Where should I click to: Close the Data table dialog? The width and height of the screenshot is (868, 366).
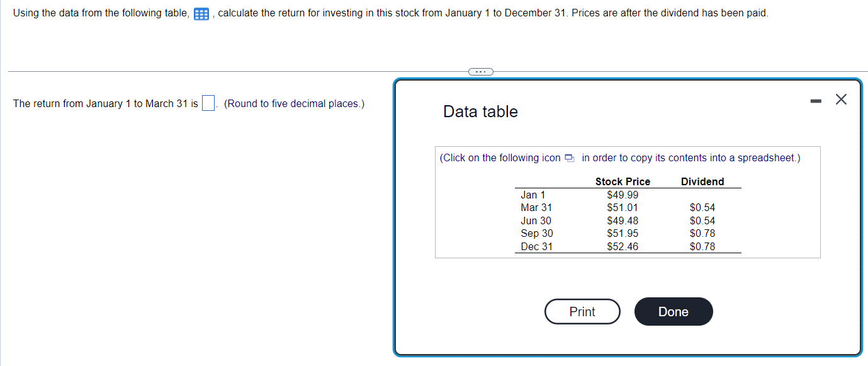pos(841,99)
